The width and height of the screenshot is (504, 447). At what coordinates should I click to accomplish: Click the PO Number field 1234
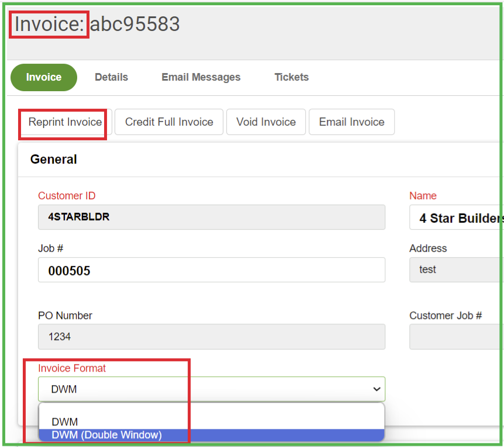[x=212, y=337]
